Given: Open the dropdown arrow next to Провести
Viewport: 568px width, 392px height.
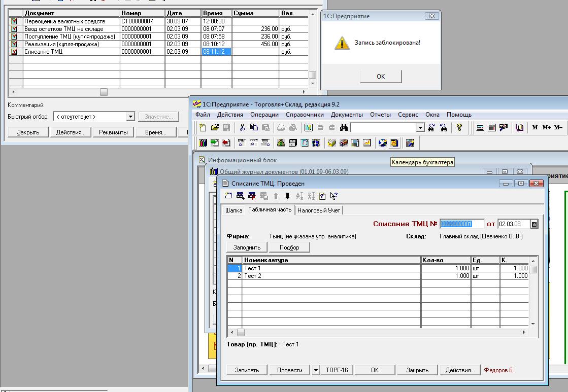Looking at the screenshot, I should [316, 370].
